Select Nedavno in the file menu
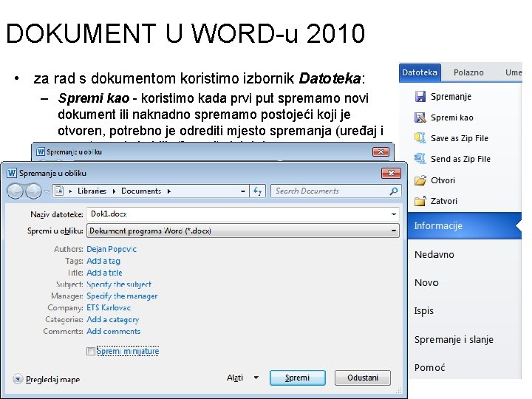 tap(434, 254)
